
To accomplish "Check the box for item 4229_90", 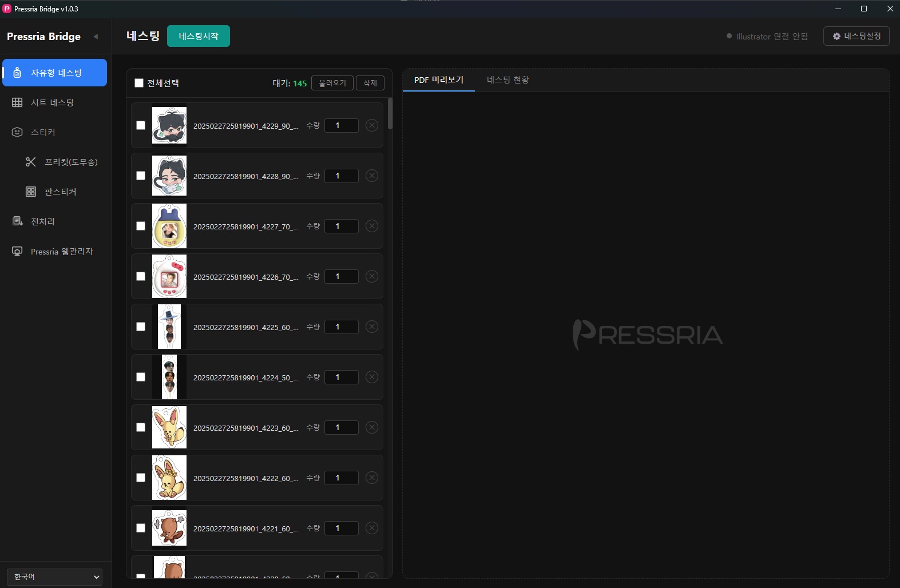I will (141, 125).
